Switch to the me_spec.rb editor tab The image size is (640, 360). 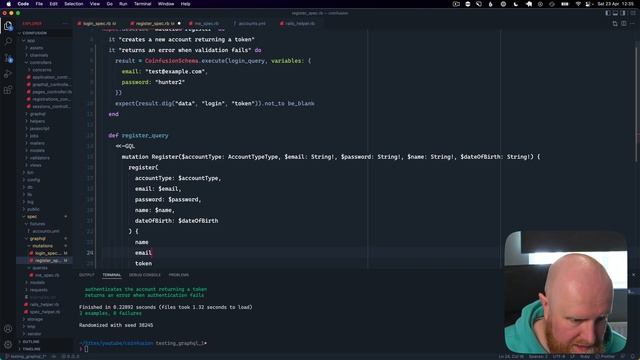click(207, 24)
